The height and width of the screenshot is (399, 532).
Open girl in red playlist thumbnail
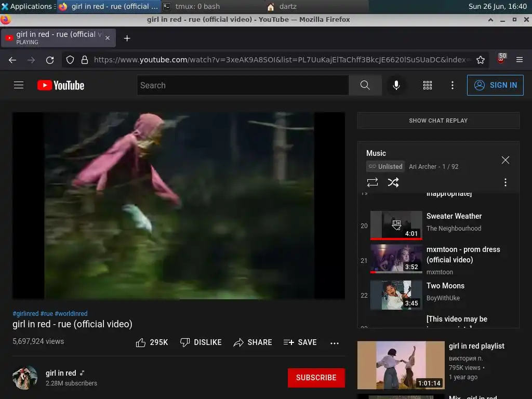click(401, 365)
